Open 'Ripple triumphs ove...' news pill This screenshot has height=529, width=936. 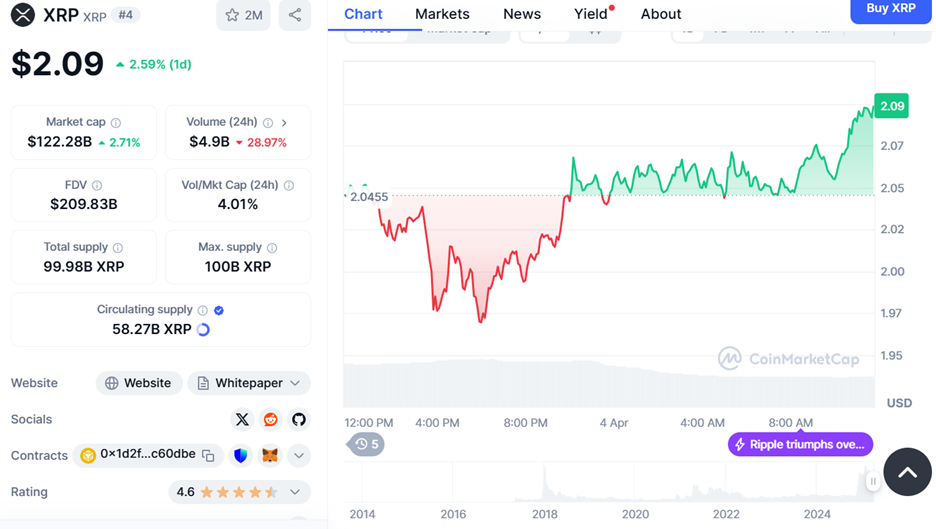800,444
